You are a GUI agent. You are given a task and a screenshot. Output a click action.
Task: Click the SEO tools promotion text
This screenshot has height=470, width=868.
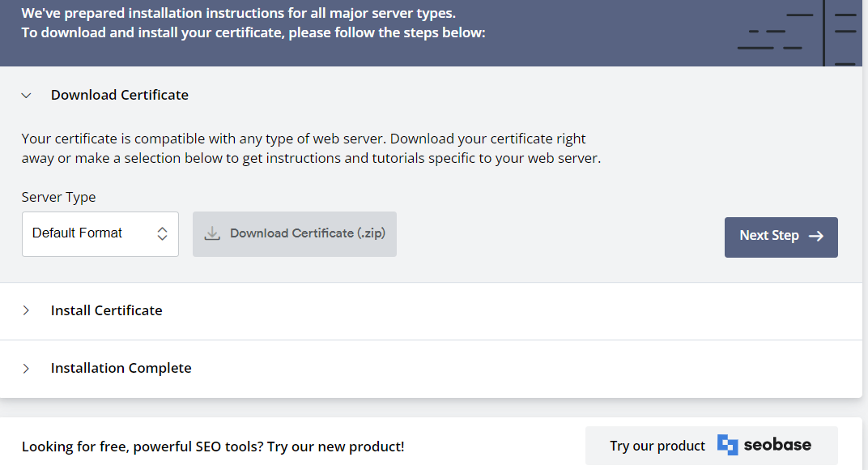coord(213,446)
